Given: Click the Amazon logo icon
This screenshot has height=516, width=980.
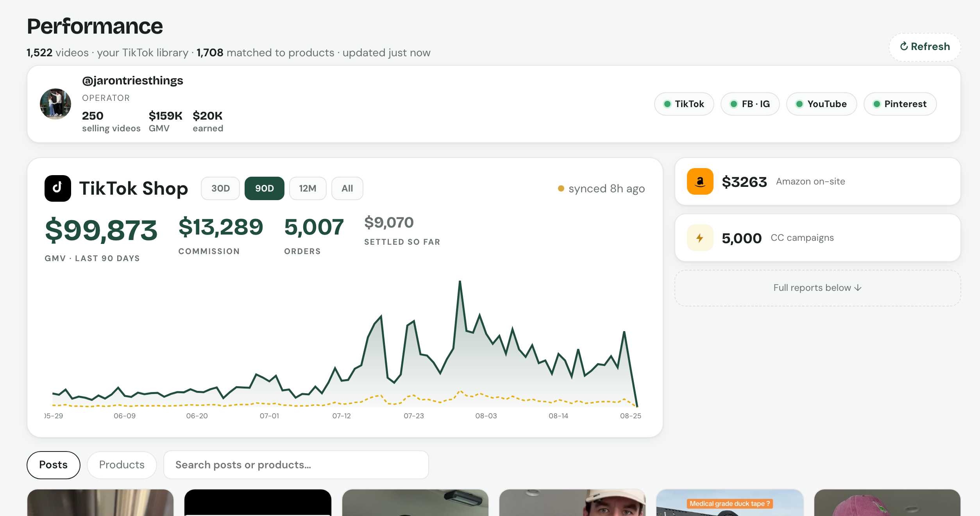Looking at the screenshot, I should (700, 181).
